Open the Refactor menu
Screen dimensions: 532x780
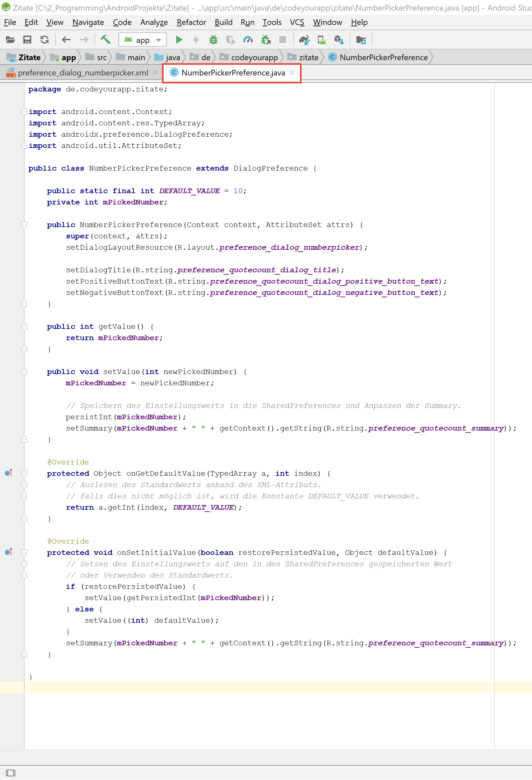point(191,22)
